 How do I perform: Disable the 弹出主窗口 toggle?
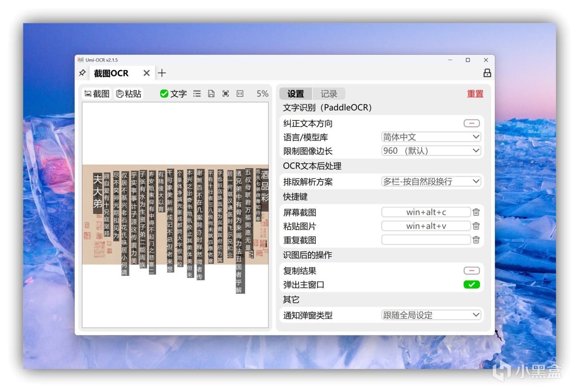click(472, 284)
